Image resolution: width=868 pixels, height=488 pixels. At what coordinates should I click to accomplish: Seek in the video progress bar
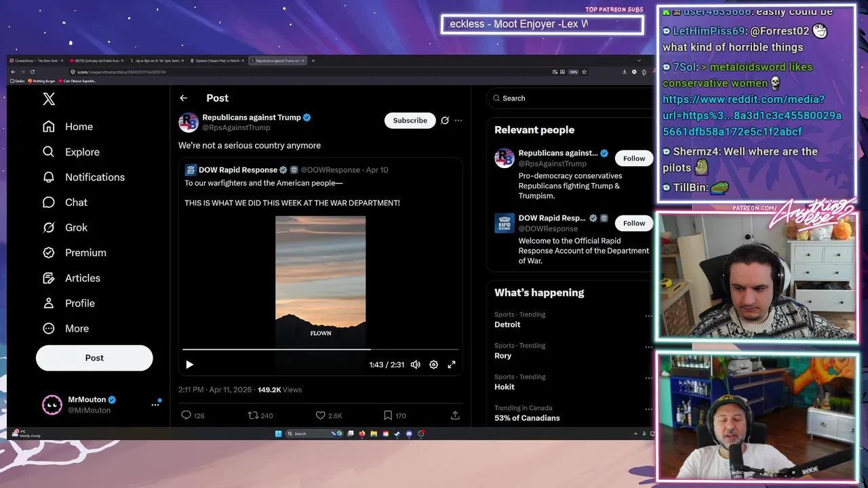click(321, 350)
